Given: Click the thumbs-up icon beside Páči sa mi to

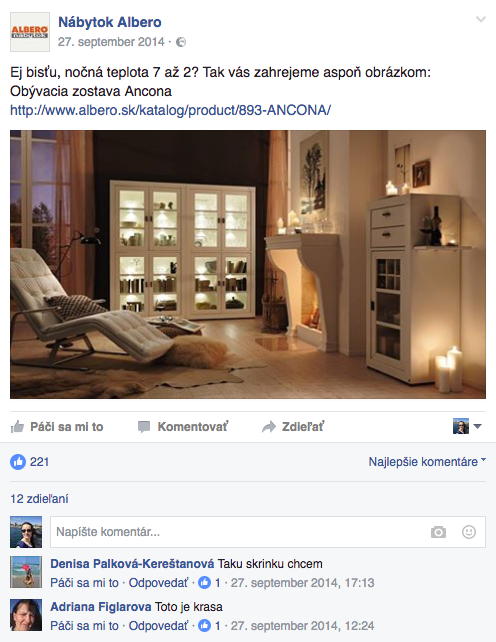Looking at the screenshot, I should tap(17, 427).
